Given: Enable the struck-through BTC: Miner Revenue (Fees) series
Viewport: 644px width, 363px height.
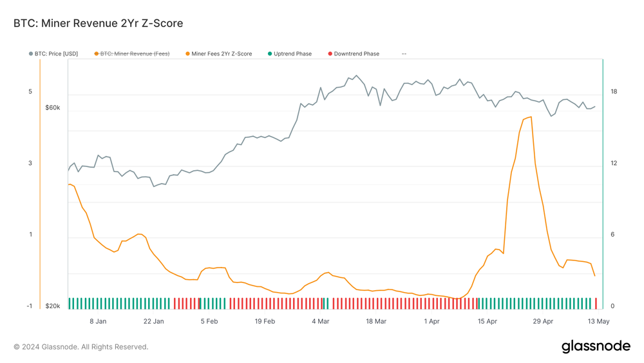Looking at the screenshot, I should 132,54.
